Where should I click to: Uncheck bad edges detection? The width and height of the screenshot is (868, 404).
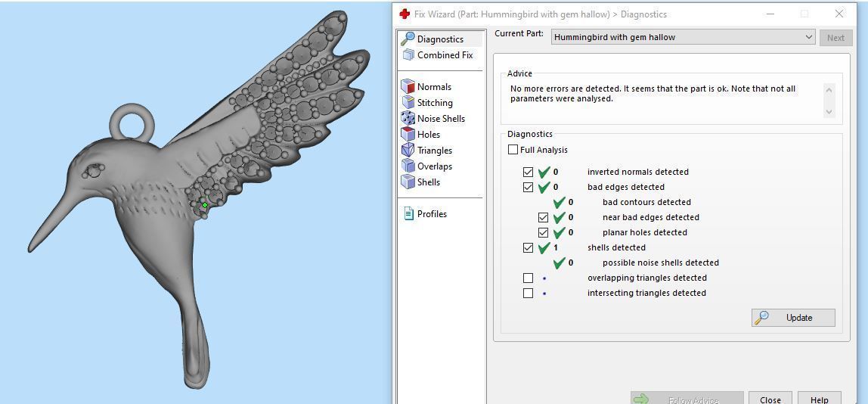point(528,187)
